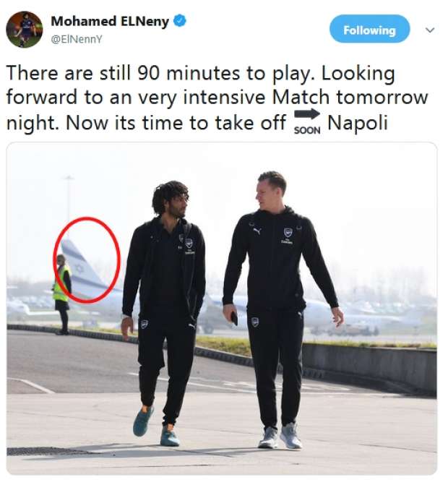This screenshot has width=448, height=485.
Task: Click Arsenal crest on right player's chest
Action: [x=288, y=232]
